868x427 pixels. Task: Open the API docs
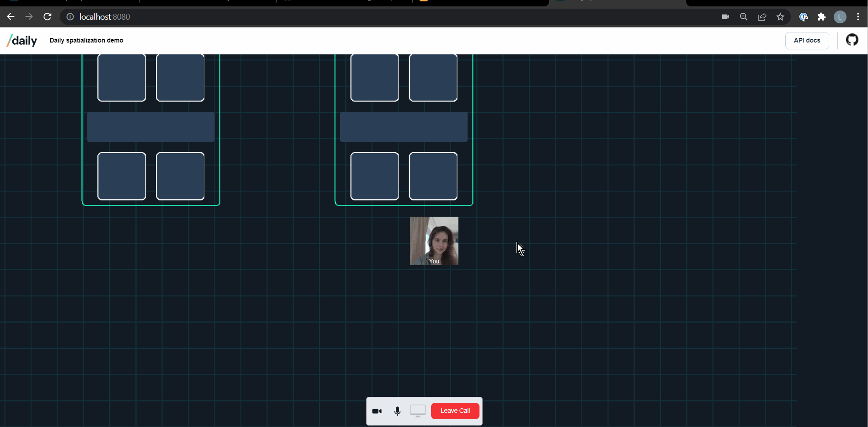pyautogui.click(x=807, y=40)
